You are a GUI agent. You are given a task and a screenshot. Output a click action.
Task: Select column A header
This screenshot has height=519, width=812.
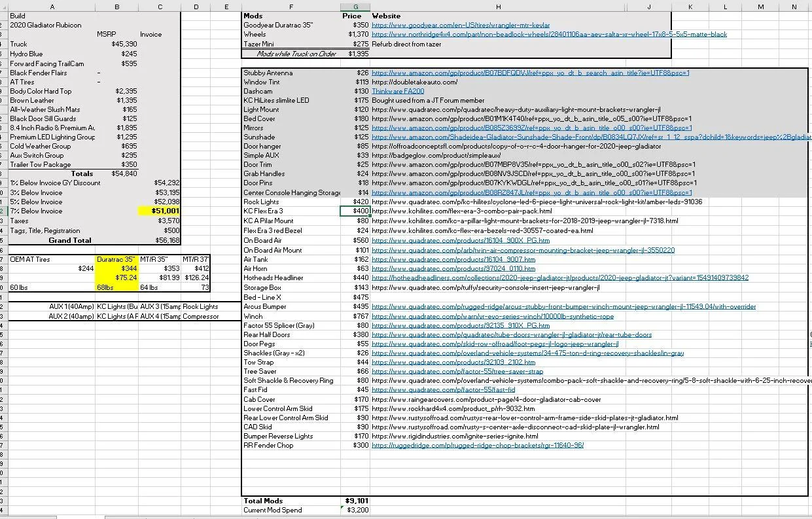[52, 6]
